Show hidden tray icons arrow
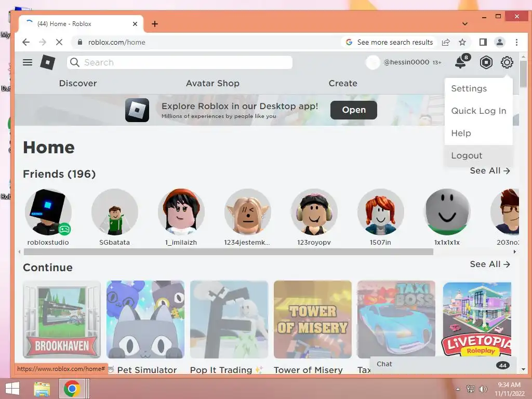 (458, 389)
